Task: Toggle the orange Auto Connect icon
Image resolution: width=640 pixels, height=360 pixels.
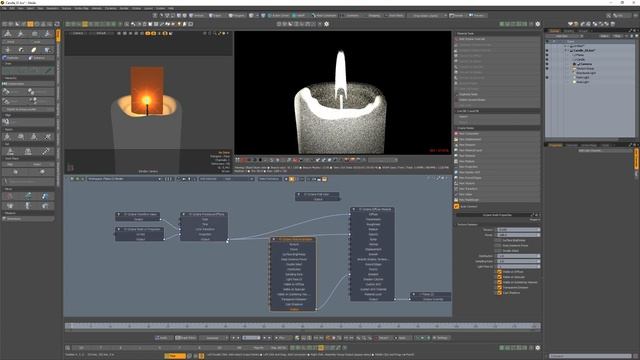Action: tap(456, 207)
